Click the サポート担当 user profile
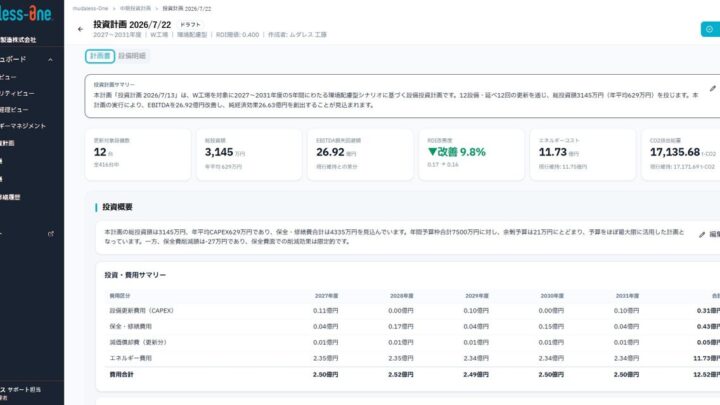The width and height of the screenshot is (720, 405). pyautogui.click(x=21, y=393)
